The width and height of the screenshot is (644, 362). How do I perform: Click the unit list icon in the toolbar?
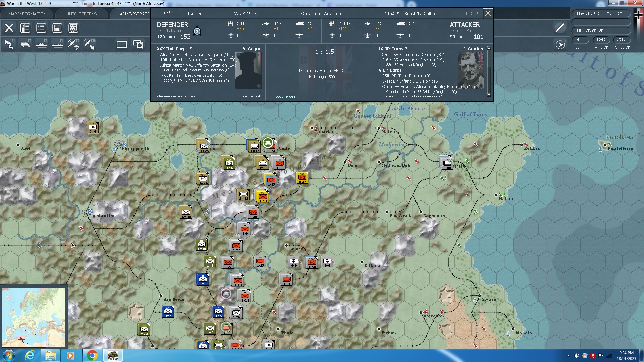pos(41,28)
